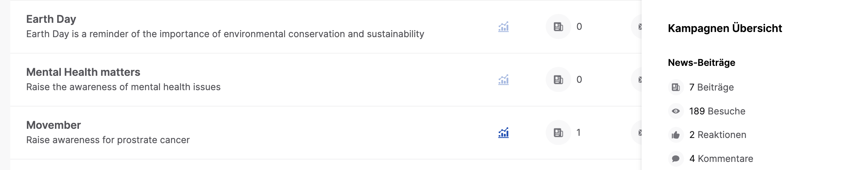This screenshot has height=170, width=868.
Task: Click the newspaper icon beside 7 Beiträge
Action: [x=676, y=87]
